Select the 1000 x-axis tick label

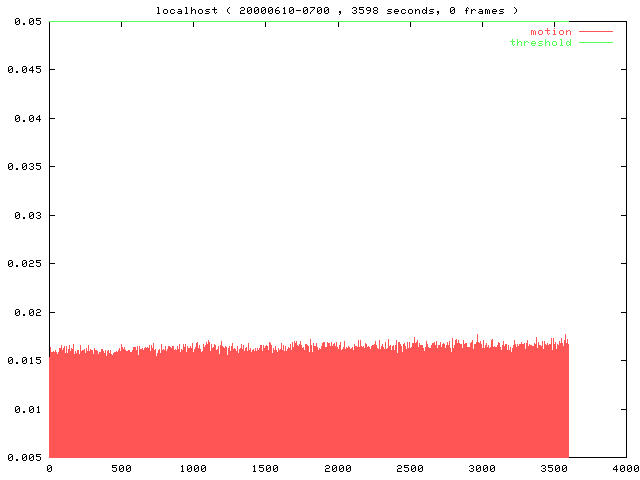pos(193,468)
